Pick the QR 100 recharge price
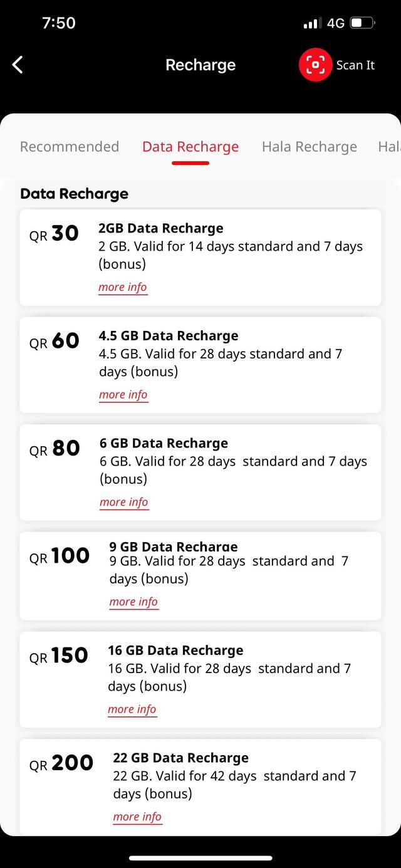401x868 pixels. pyautogui.click(x=60, y=556)
